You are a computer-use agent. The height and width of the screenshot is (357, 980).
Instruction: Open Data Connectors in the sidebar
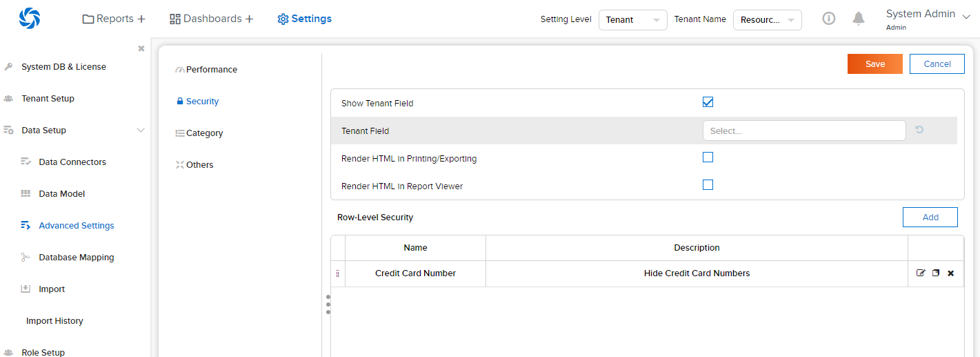[72, 162]
